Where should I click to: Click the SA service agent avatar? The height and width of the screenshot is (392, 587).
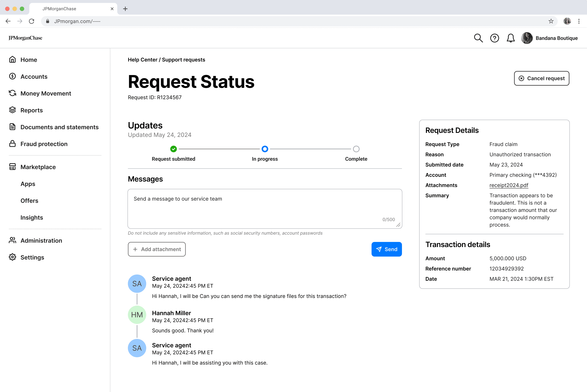point(137,283)
